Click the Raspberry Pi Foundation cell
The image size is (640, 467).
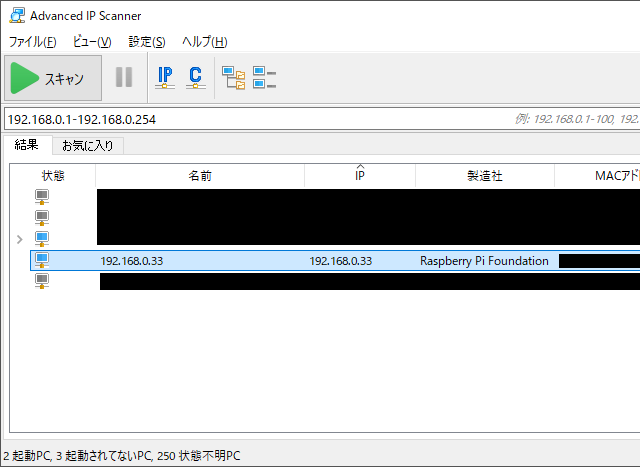484,261
